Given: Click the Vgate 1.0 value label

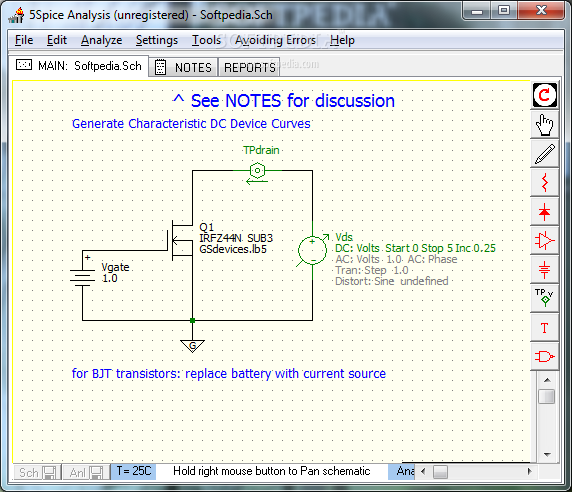Looking at the screenshot, I should pyautogui.click(x=109, y=278).
